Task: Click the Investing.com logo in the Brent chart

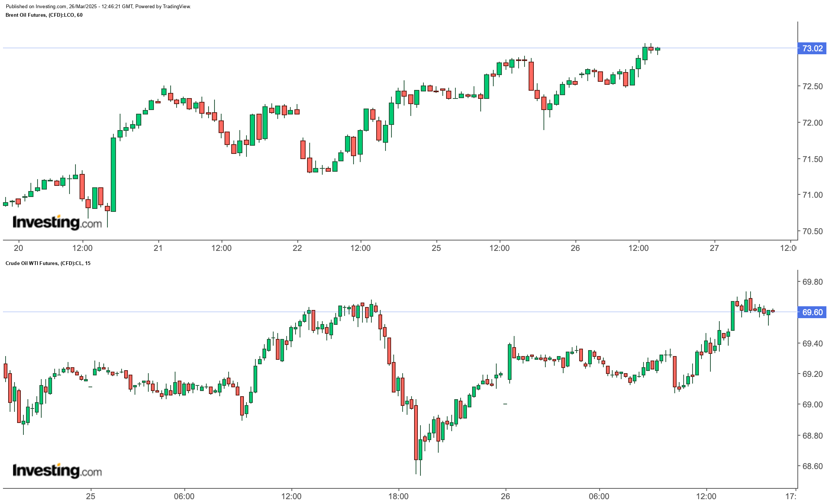Action: 57,222
